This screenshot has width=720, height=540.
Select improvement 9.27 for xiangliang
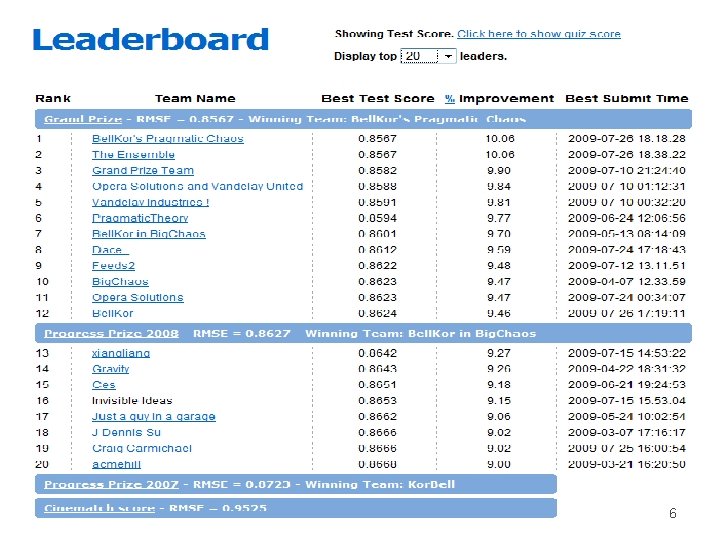click(x=499, y=353)
